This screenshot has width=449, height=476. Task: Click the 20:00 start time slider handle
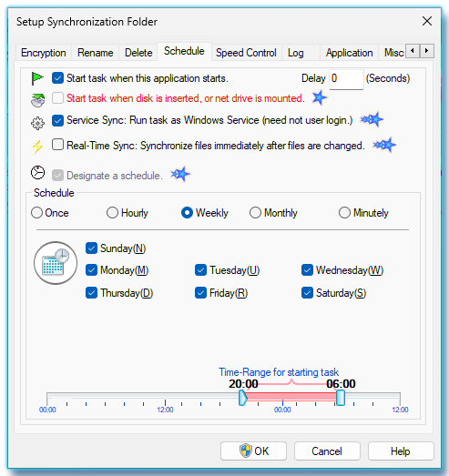coord(243,398)
